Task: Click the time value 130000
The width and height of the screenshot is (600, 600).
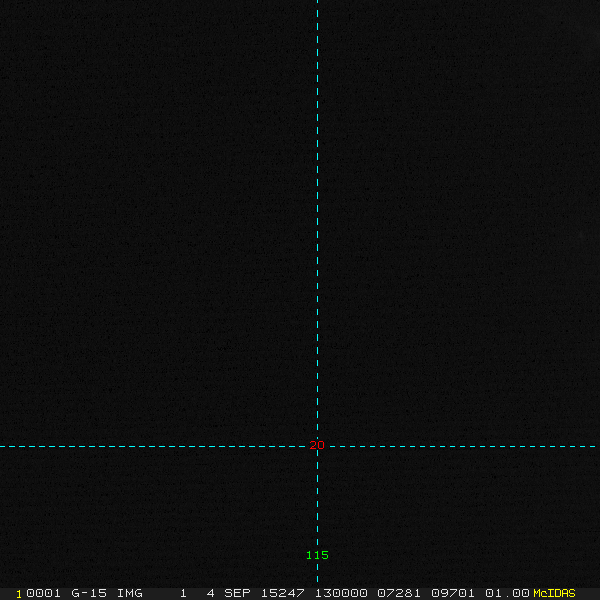Action: click(341, 593)
